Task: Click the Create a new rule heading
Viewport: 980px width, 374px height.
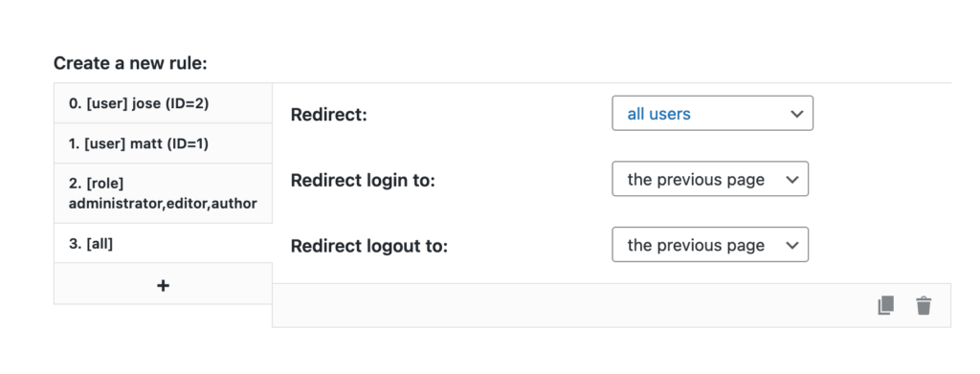Action: point(130,63)
